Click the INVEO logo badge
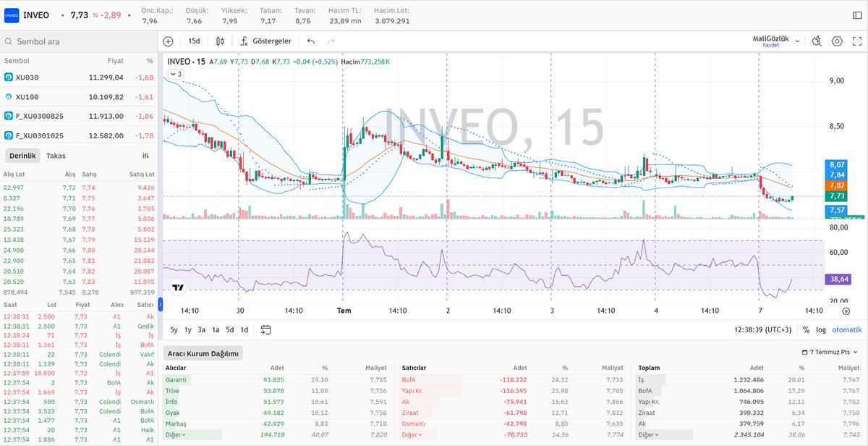The height and width of the screenshot is (446, 868). 12,15
